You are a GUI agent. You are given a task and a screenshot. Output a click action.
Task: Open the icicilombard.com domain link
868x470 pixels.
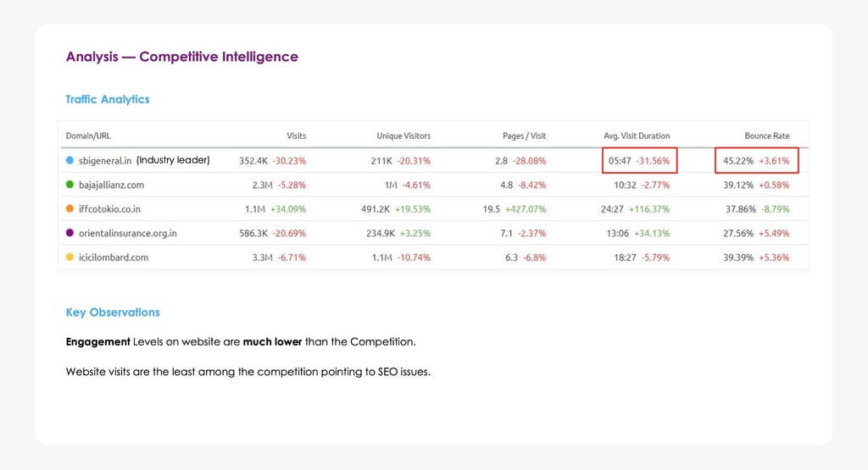(x=113, y=257)
